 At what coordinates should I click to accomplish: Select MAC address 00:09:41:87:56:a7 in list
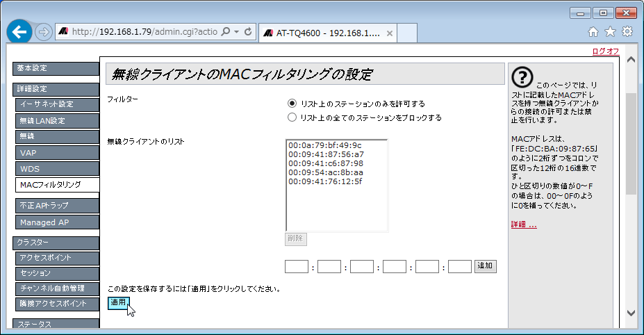(326, 154)
